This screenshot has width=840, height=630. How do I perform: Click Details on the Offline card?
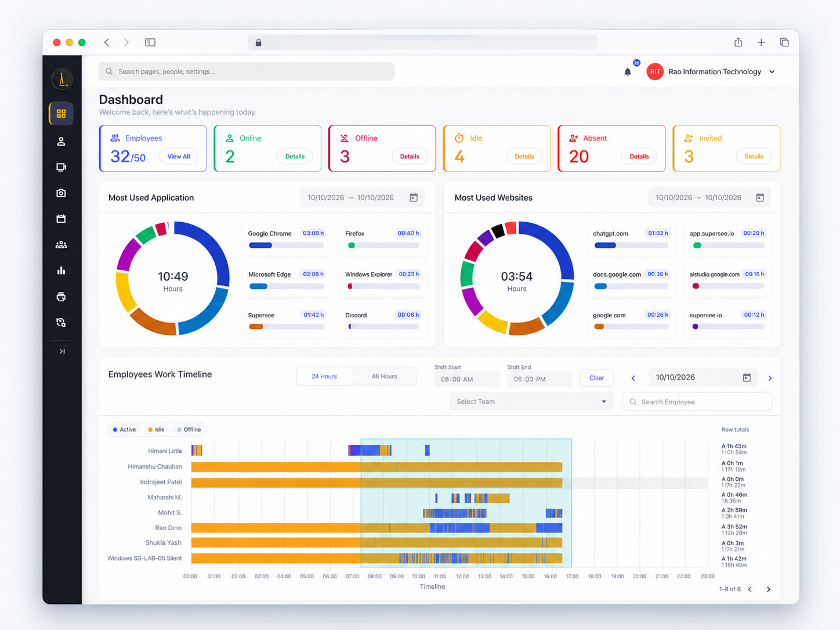point(410,157)
